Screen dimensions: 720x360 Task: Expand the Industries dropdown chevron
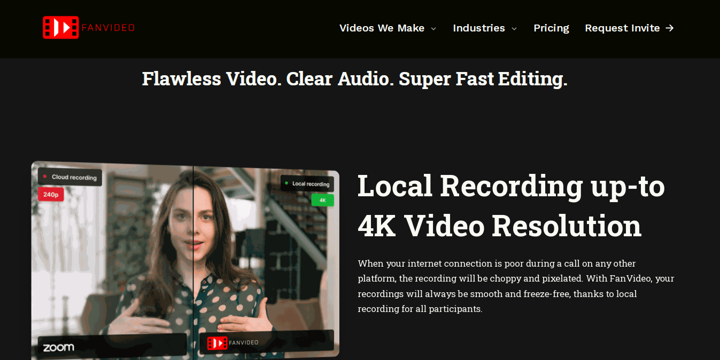(x=514, y=28)
